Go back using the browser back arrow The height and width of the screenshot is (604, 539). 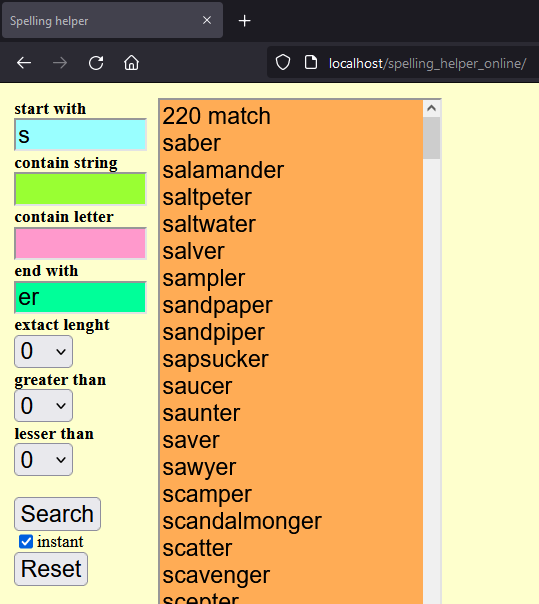pos(24,63)
